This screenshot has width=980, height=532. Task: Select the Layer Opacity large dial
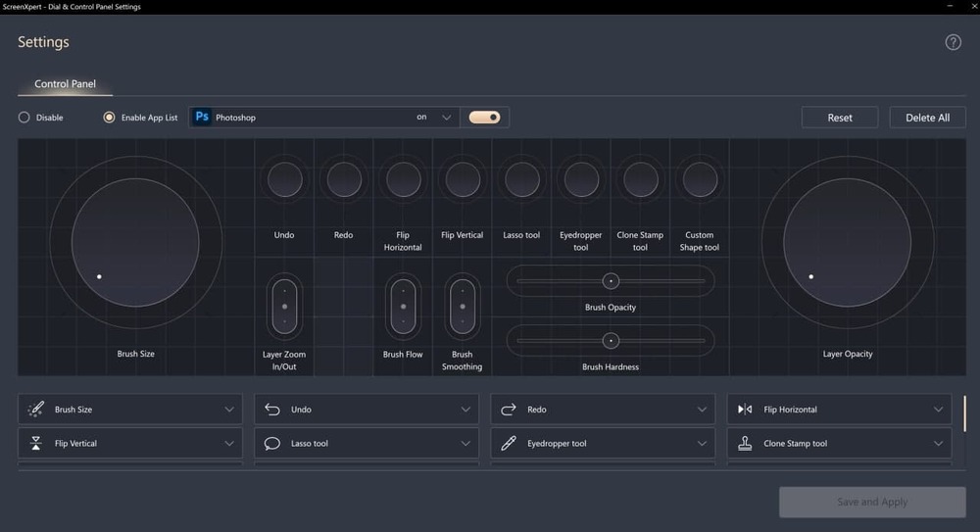coord(848,243)
